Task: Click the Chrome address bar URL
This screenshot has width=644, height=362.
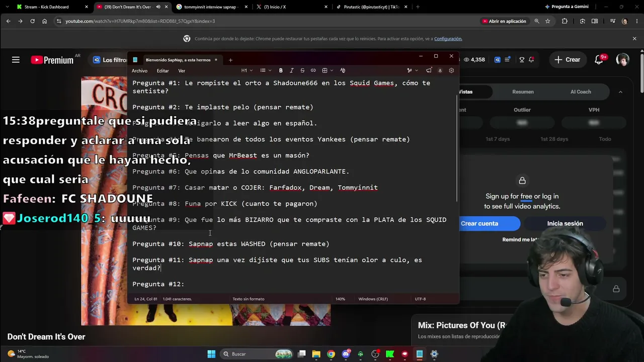Action: (140, 21)
